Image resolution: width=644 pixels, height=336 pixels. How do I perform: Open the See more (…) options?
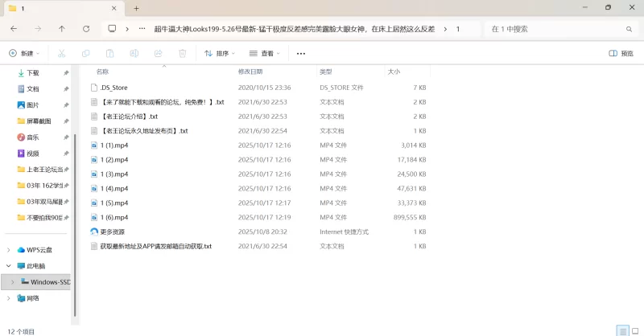(x=301, y=53)
